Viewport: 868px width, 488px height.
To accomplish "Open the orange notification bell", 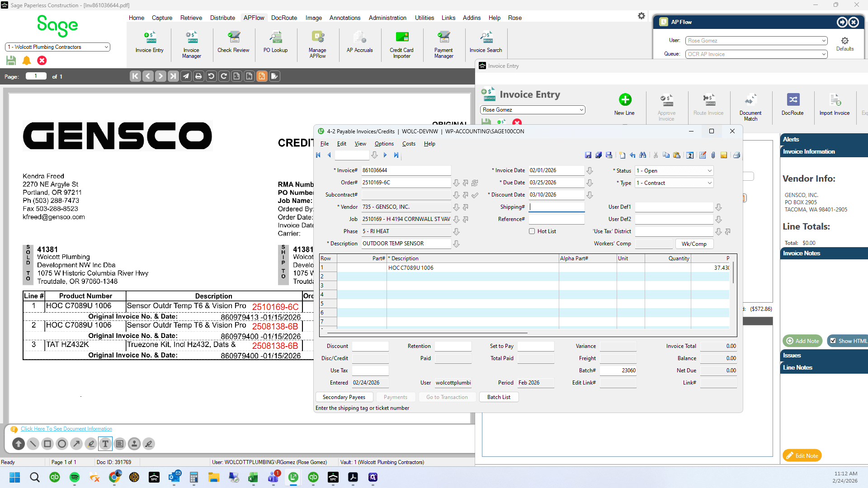I will tap(27, 60).
